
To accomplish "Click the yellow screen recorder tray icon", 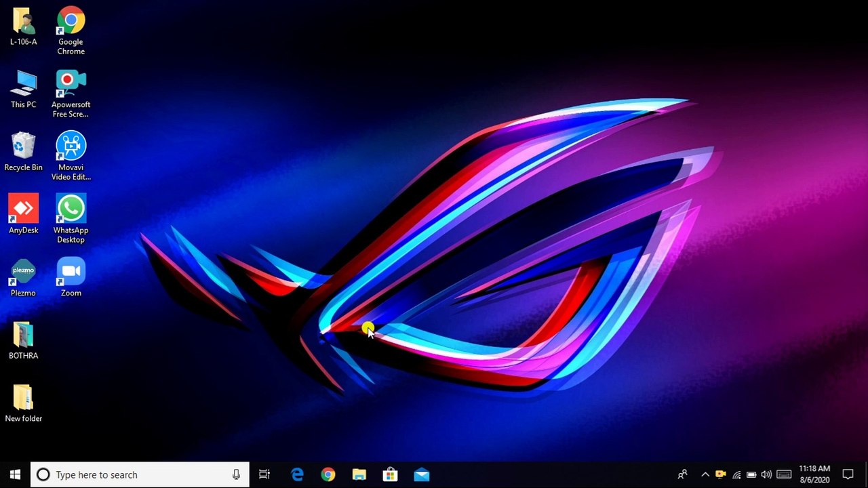I will (x=720, y=474).
